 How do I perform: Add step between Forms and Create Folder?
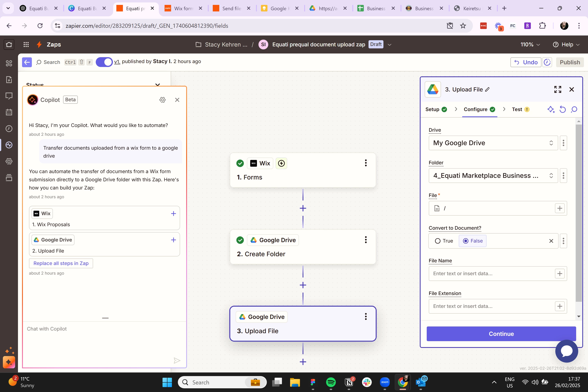click(x=303, y=208)
